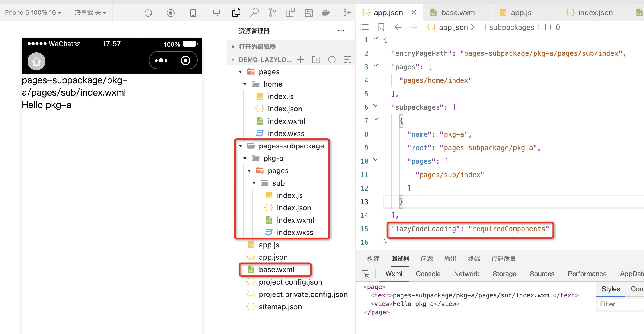Close the app.json editor tab
This screenshot has width=644, height=334.
point(414,13)
